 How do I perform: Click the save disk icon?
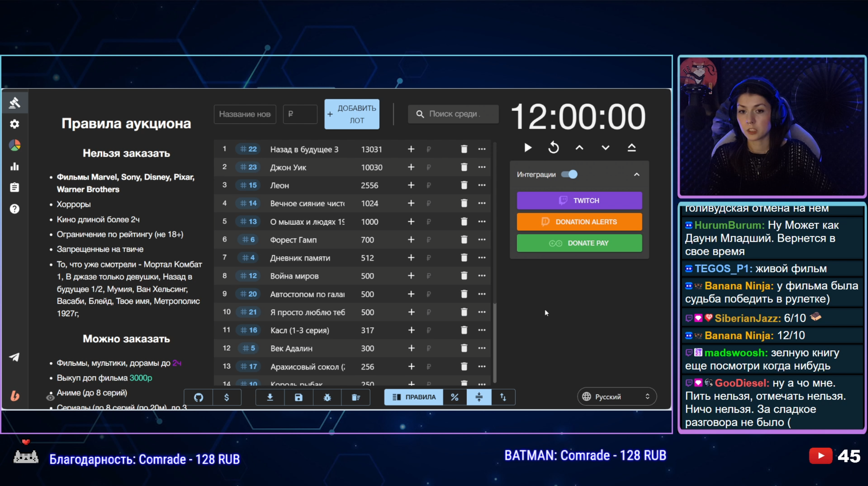tap(298, 397)
